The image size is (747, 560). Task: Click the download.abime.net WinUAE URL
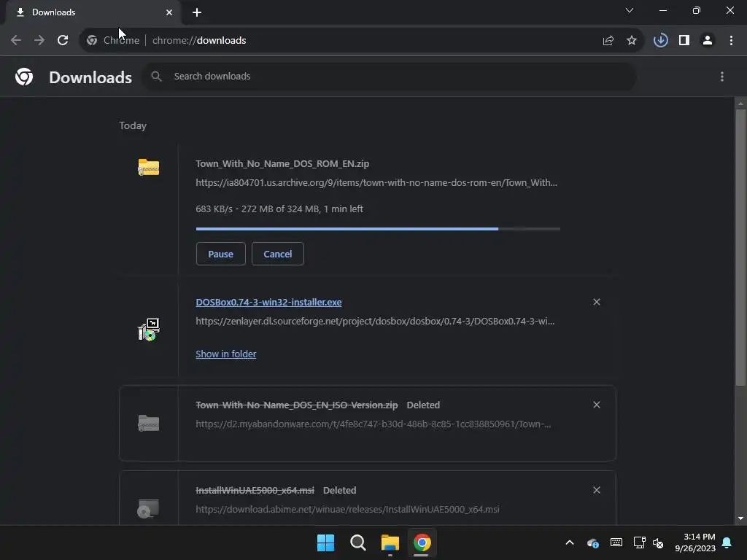click(347, 510)
